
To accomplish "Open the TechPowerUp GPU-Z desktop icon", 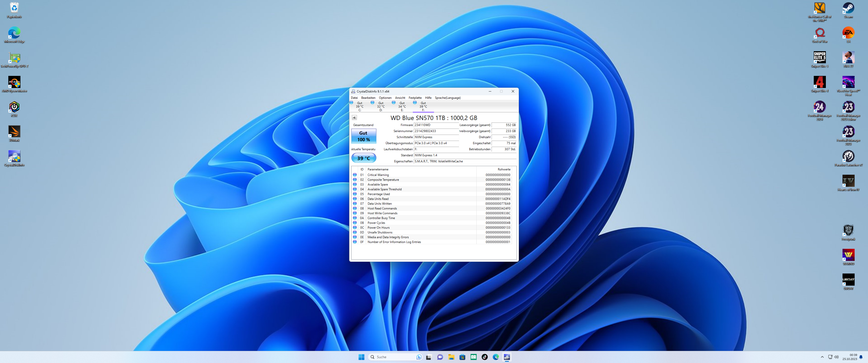I will tap(14, 58).
